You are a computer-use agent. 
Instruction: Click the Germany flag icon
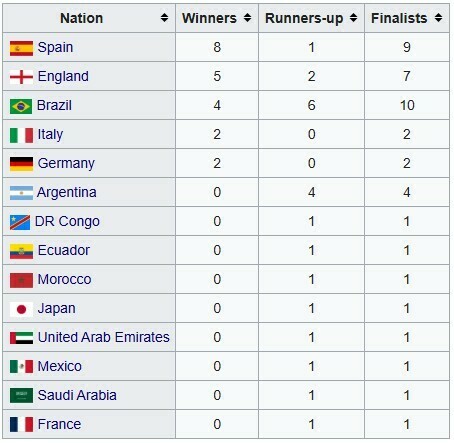tap(21, 164)
